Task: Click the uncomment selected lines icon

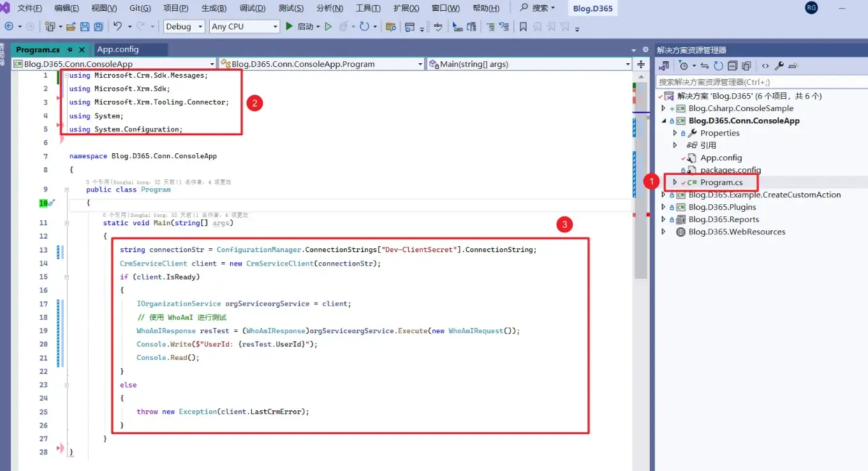Action: pos(504,27)
